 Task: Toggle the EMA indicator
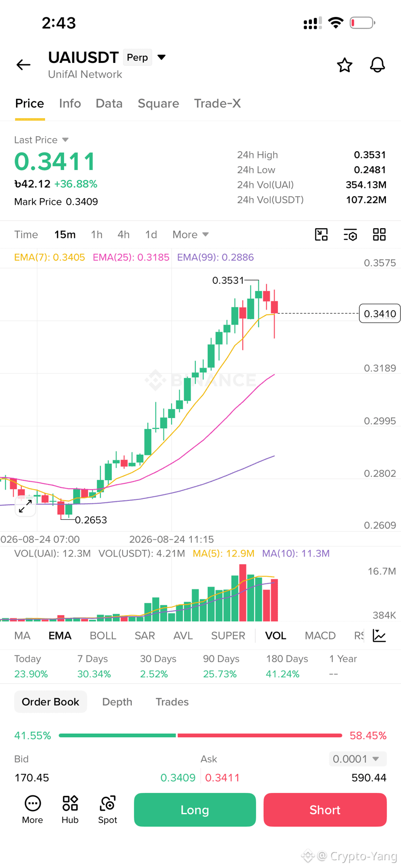click(60, 635)
